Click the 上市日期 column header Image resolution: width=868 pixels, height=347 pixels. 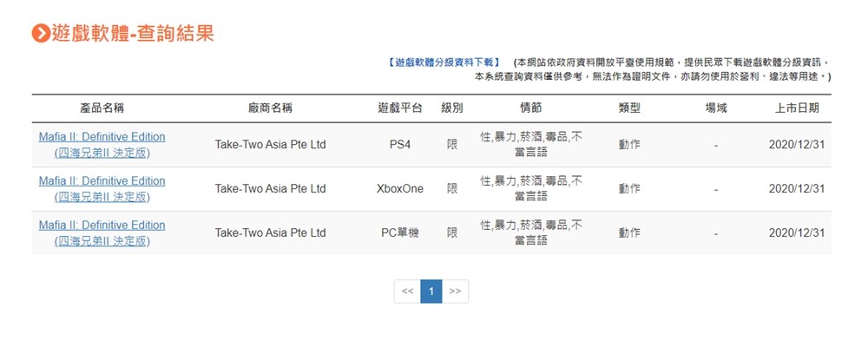click(x=797, y=108)
